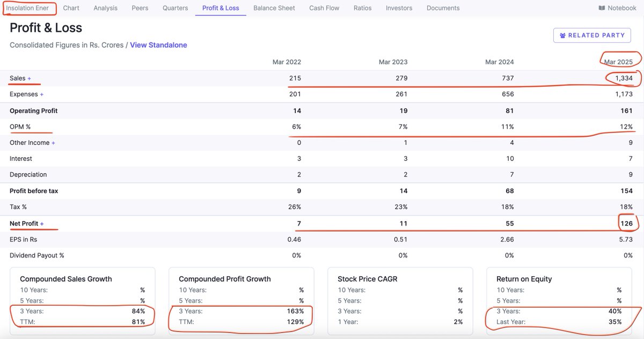Click the Depreciation row label

[28, 175]
